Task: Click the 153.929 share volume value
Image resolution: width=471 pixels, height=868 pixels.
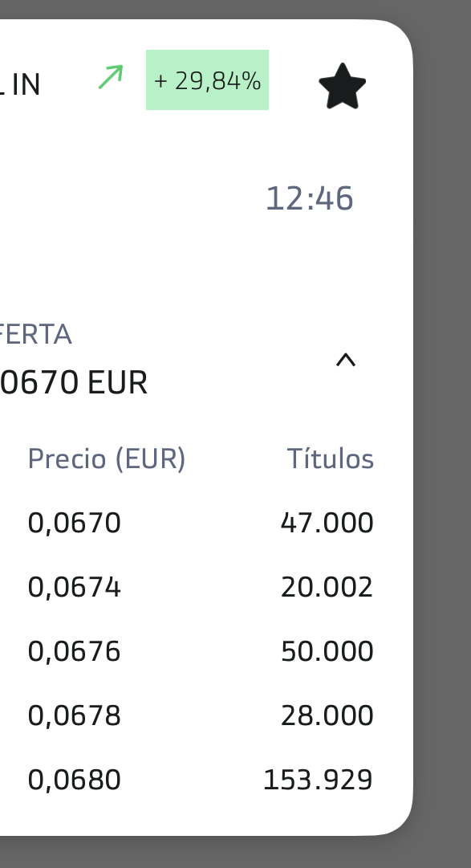Action: 318,779
